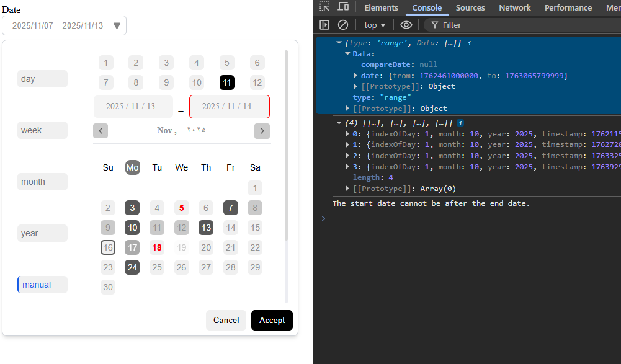Select the manual mode option

[42, 285]
